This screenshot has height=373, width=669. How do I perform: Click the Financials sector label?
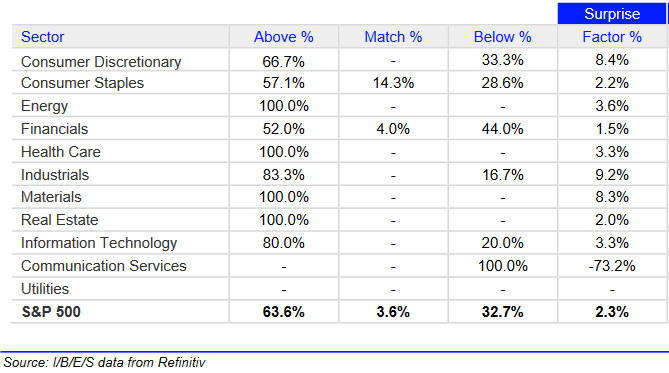[x=55, y=129]
